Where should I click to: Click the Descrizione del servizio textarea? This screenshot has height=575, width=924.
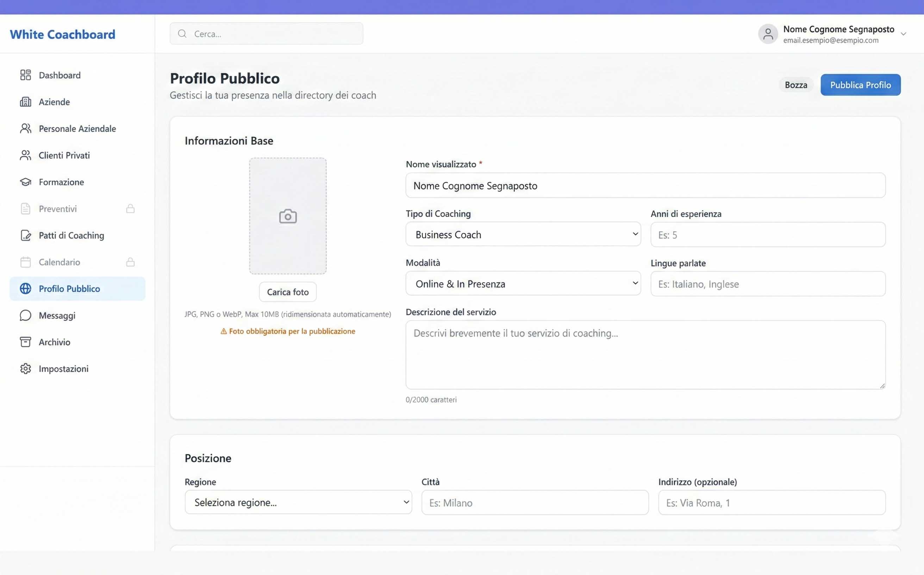click(x=645, y=354)
